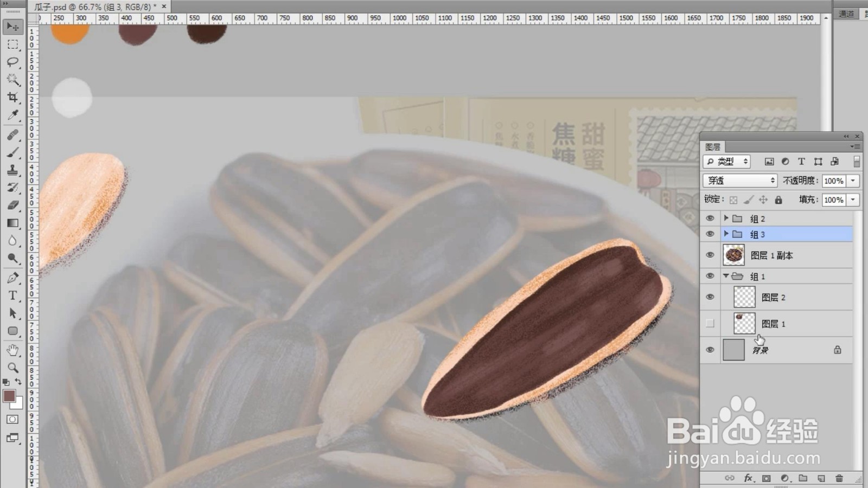Select the Horizontal Type tool
This screenshot has width=868, height=488.
12,296
